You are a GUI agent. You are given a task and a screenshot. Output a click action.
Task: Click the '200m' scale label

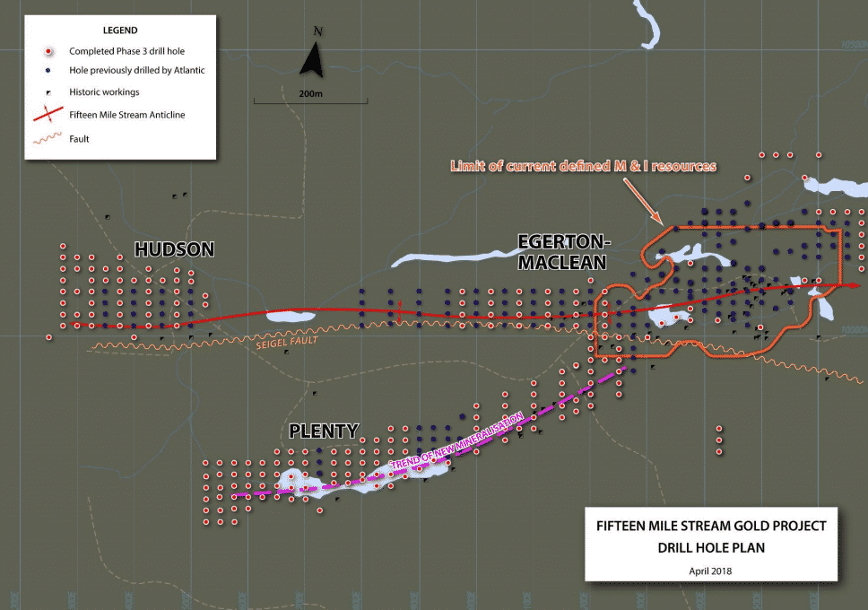tap(310, 93)
